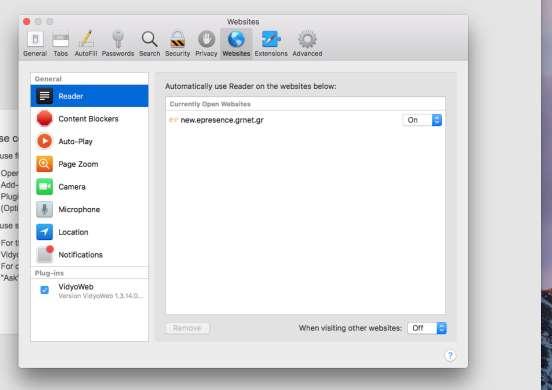This screenshot has height=390, width=552.
Task: Select Content Blockers in the sidebar
Action: click(x=89, y=119)
